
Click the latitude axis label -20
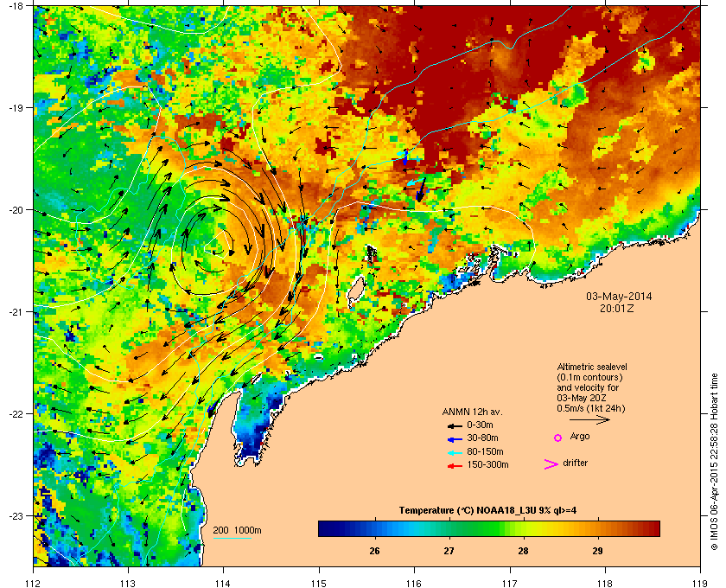[x=15, y=210]
